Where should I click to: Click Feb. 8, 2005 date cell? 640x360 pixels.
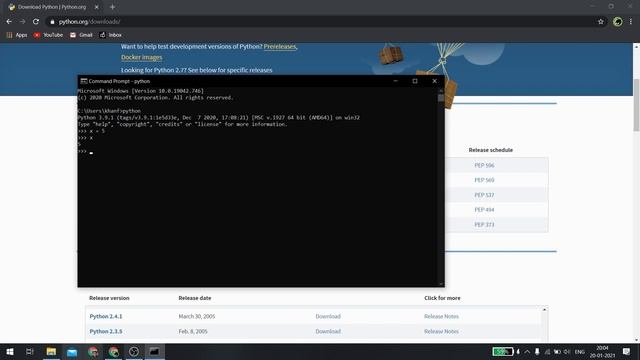click(x=193, y=331)
